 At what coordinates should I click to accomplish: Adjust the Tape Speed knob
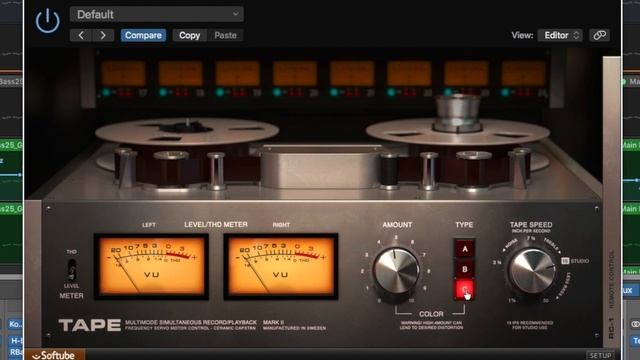(x=532, y=271)
